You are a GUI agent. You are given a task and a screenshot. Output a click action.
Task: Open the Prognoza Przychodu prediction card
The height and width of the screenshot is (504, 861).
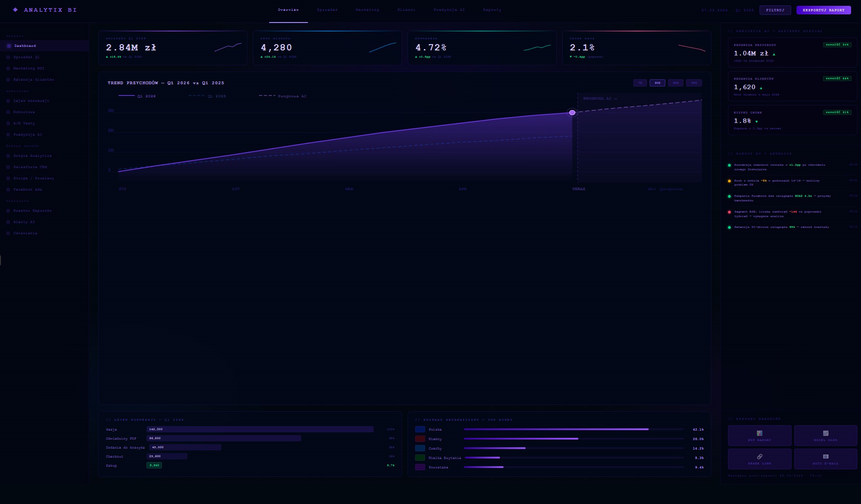[792, 53]
